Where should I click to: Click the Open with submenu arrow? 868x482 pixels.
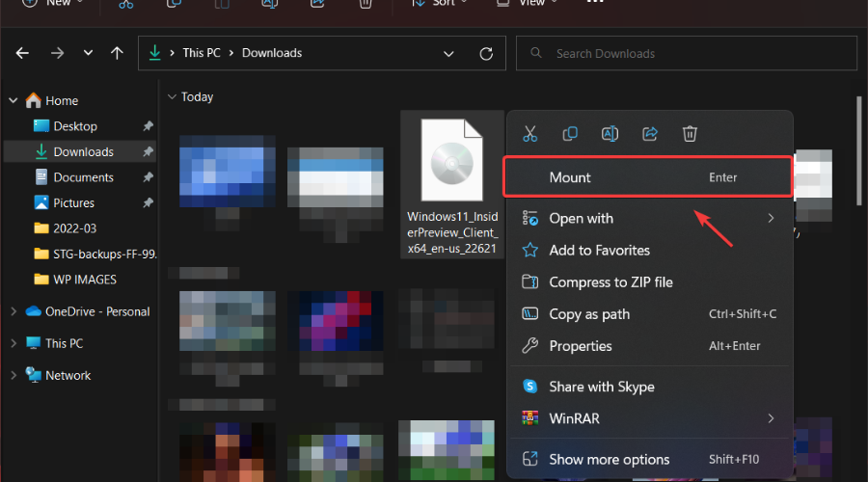[771, 219]
